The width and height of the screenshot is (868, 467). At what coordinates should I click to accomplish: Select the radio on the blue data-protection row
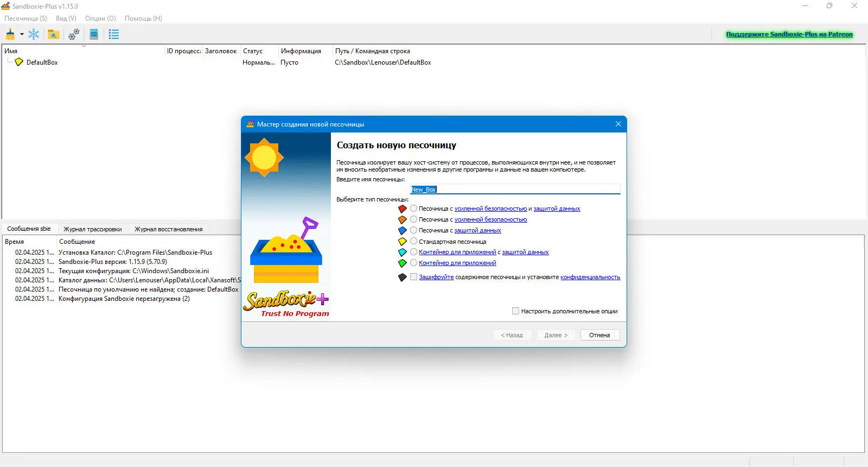point(414,230)
